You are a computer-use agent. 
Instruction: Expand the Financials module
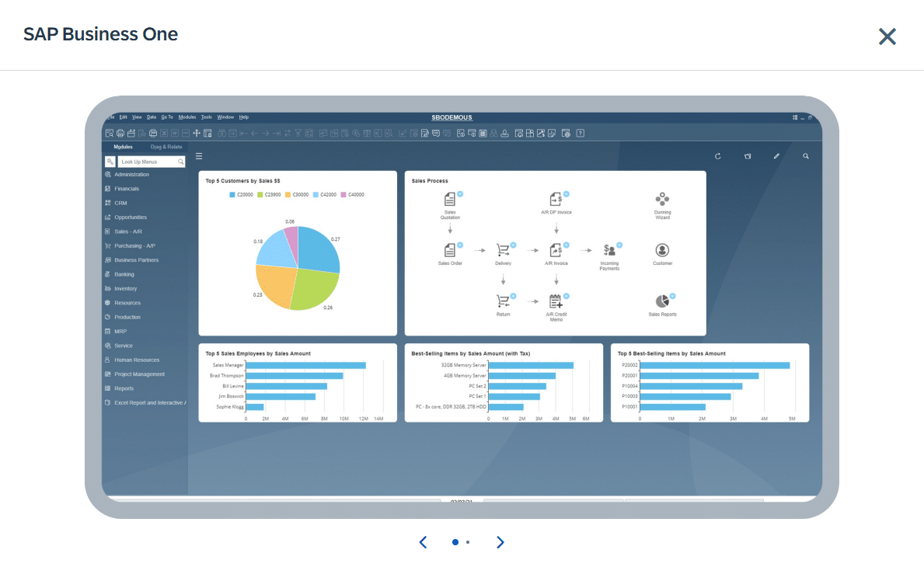pyautogui.click(x=122, y=189)
